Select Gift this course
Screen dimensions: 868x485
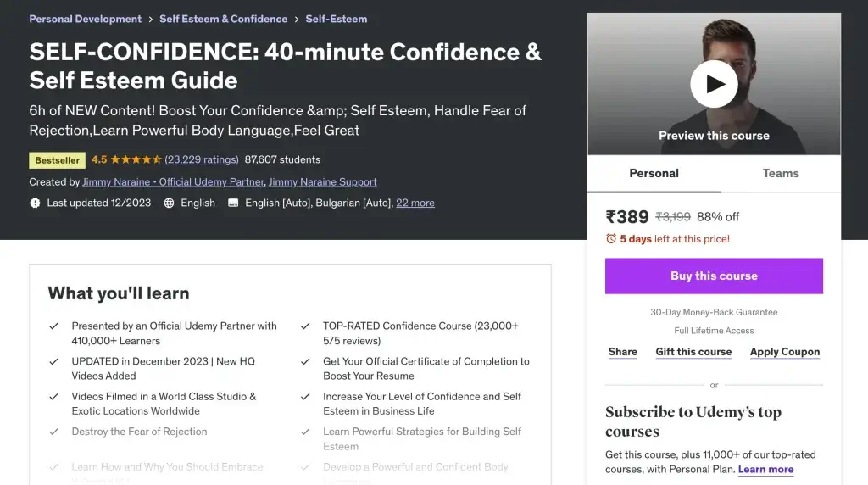click(693, 352)
